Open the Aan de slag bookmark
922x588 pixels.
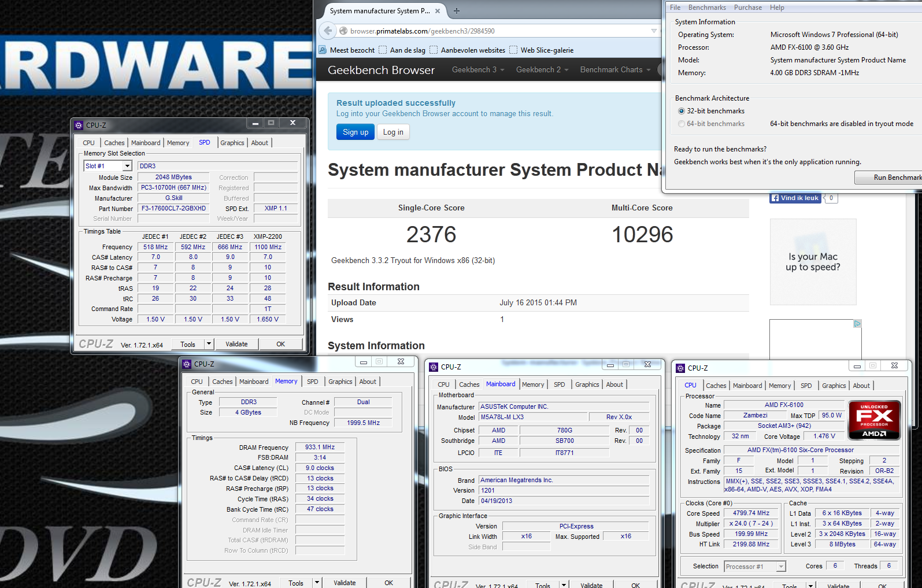[402, 50]
